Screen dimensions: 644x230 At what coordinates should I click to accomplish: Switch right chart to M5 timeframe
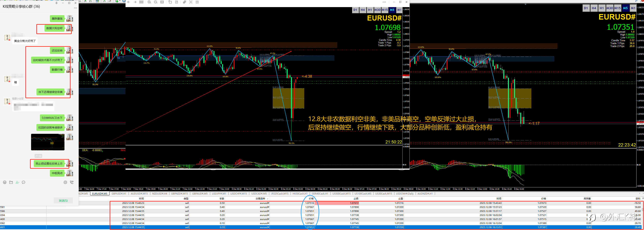(x=625, y=8)
